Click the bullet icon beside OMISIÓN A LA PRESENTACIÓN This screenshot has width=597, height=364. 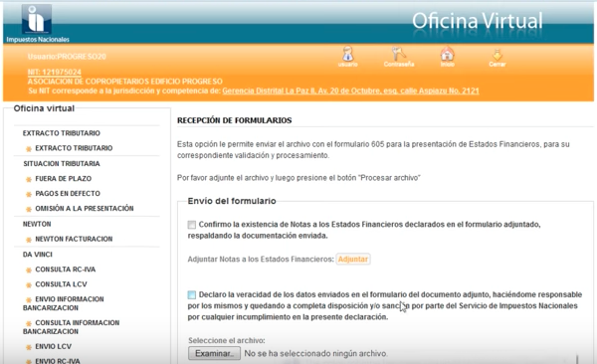(29, 209)
